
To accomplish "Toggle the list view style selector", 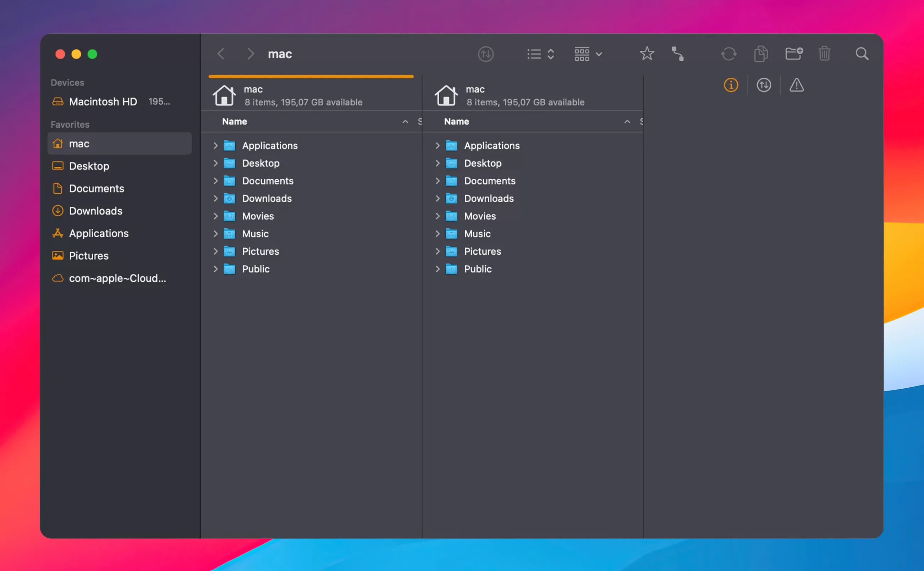I will point(540,54).
